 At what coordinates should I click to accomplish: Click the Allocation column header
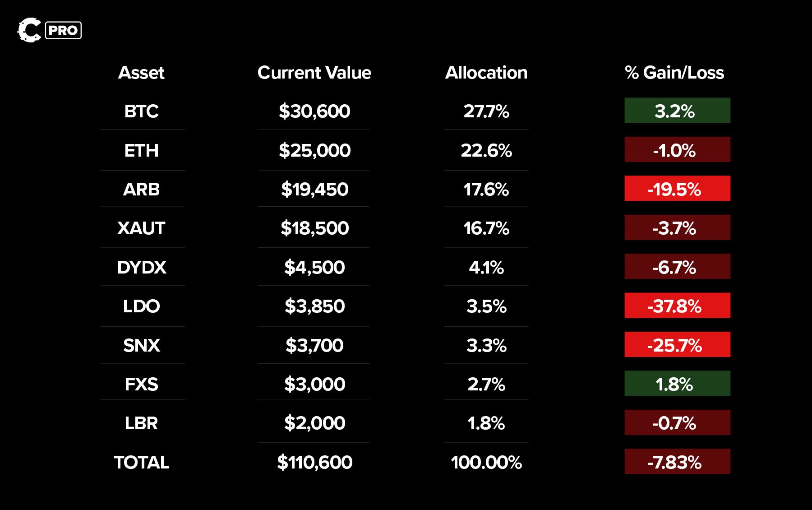(486, 73)
